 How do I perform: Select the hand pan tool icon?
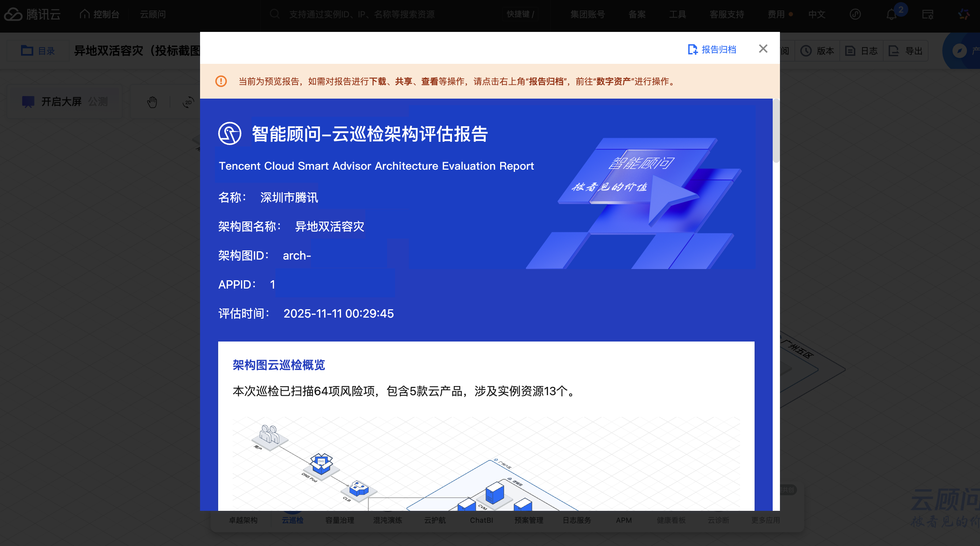click(152, 102)
